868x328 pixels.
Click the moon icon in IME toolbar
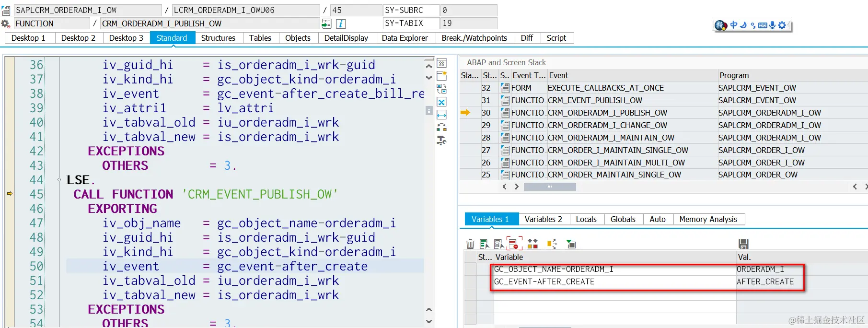tap(743, 25)
